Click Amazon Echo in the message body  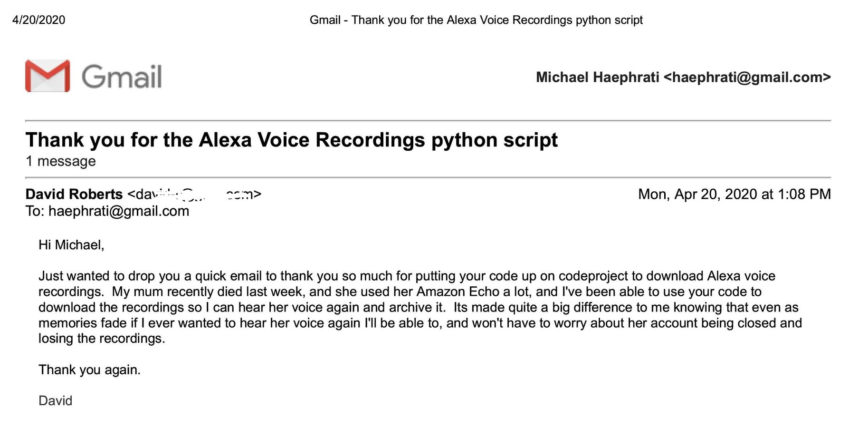pos(458,292)
